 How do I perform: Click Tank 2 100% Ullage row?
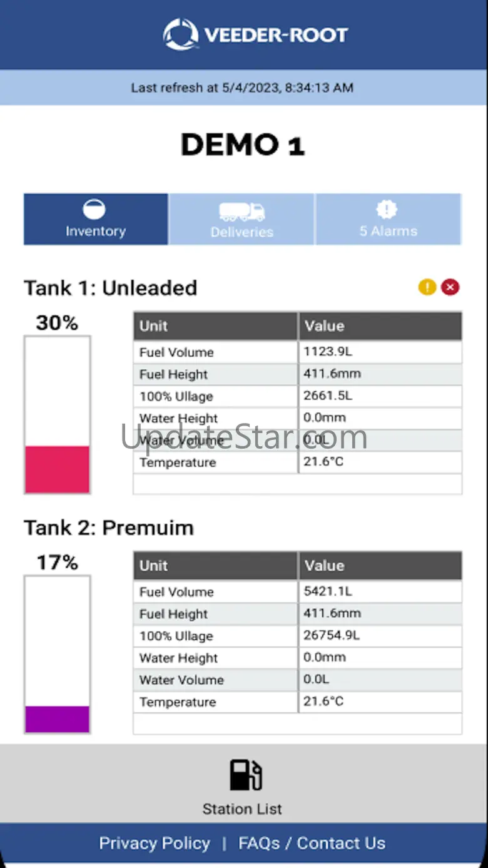[x=297, y=636]
